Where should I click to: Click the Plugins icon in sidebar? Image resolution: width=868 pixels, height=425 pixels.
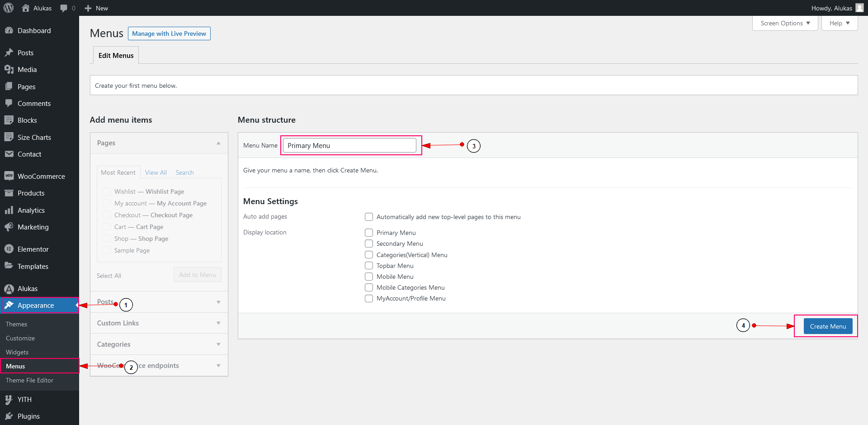click(9, 416)
